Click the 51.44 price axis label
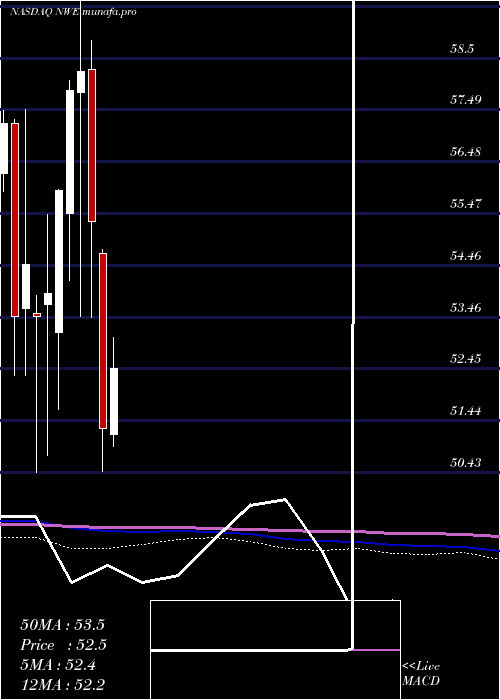Screen dimensions: 500x700 [x=466, y=410]
